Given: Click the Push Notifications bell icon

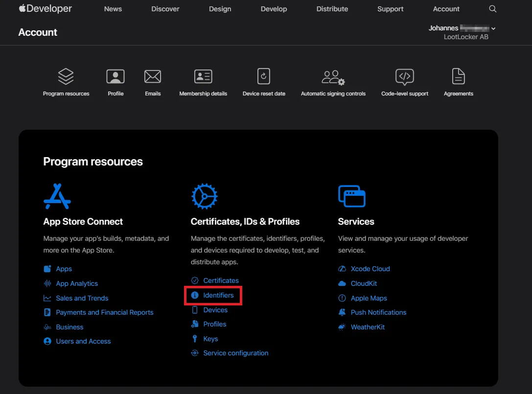Looking at the screenshot, I should tap(342, 313).
